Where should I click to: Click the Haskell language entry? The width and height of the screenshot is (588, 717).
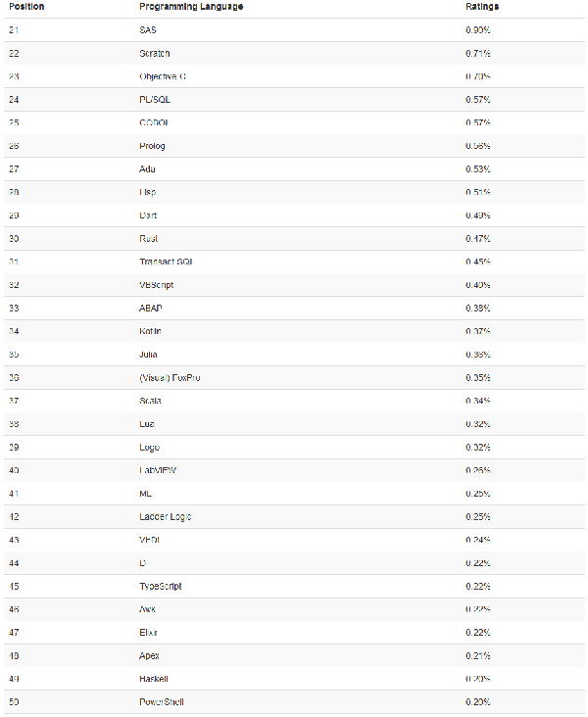pyautogui.click(x=153, y=679)
